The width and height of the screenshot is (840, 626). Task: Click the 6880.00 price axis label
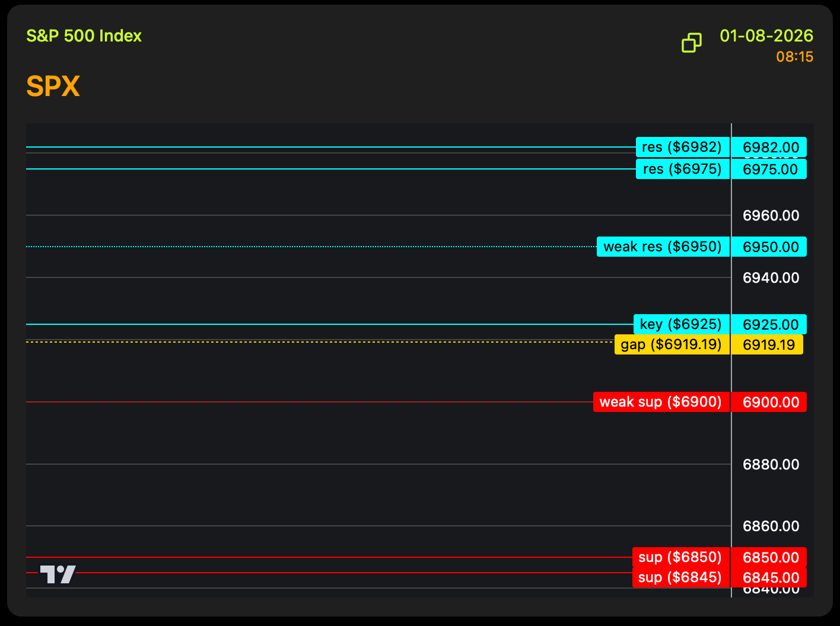pyautogui.click(x=771, y=464)
